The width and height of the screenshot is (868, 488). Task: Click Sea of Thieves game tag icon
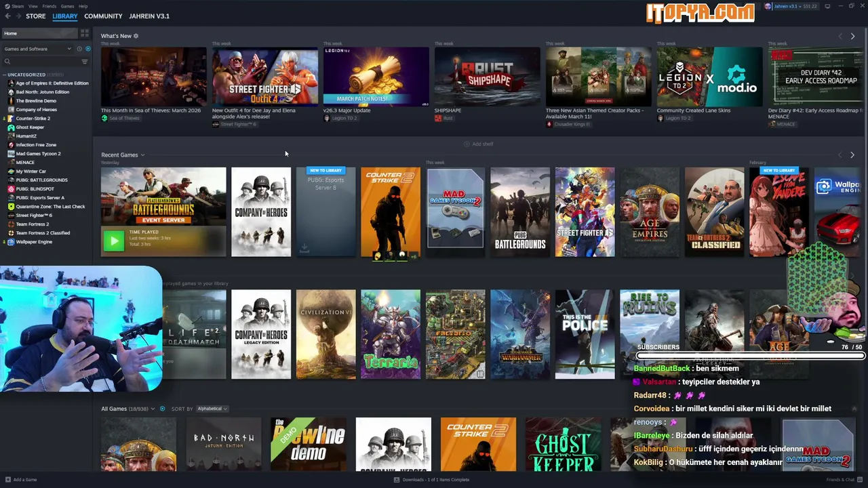point(104,118)
